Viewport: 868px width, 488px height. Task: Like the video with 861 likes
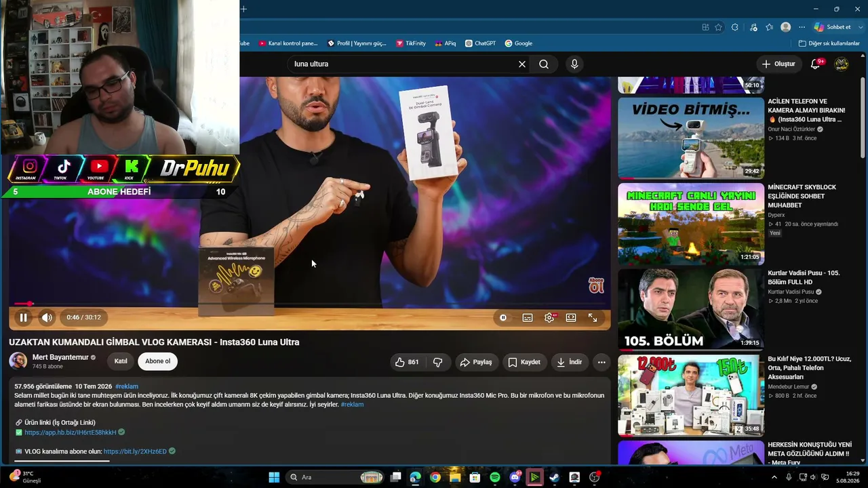407,362
